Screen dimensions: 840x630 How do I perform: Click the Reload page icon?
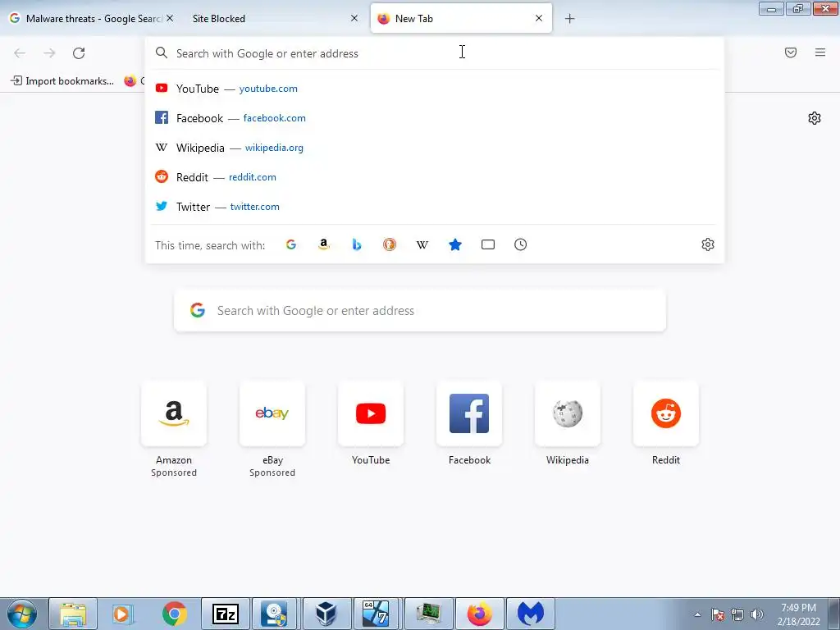click(79, 53)
